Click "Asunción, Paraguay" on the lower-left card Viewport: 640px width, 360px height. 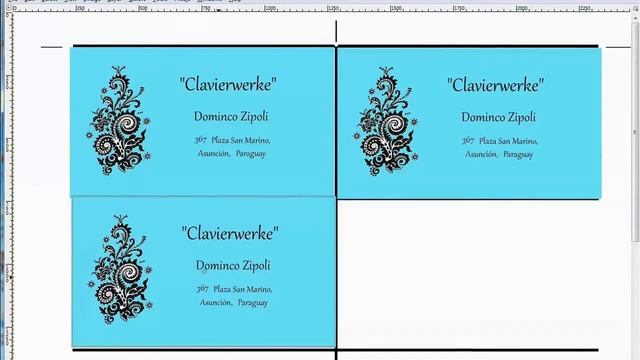233,303
